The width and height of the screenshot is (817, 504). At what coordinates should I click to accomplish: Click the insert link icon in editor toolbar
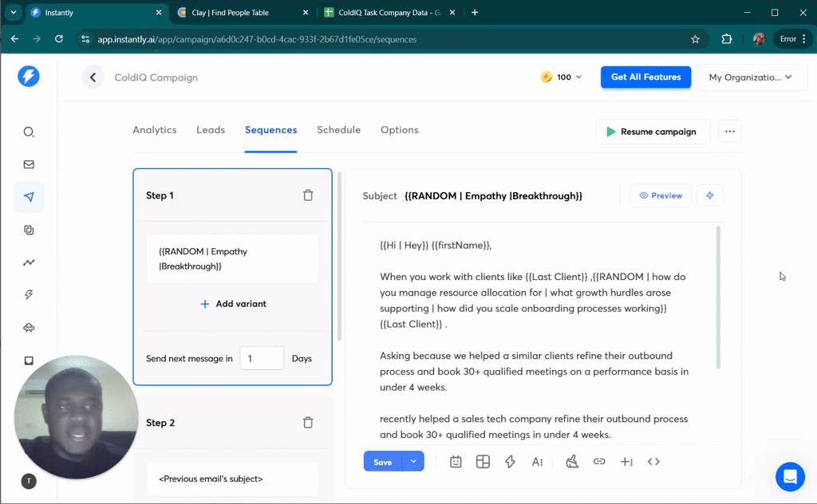click(599, 462)
